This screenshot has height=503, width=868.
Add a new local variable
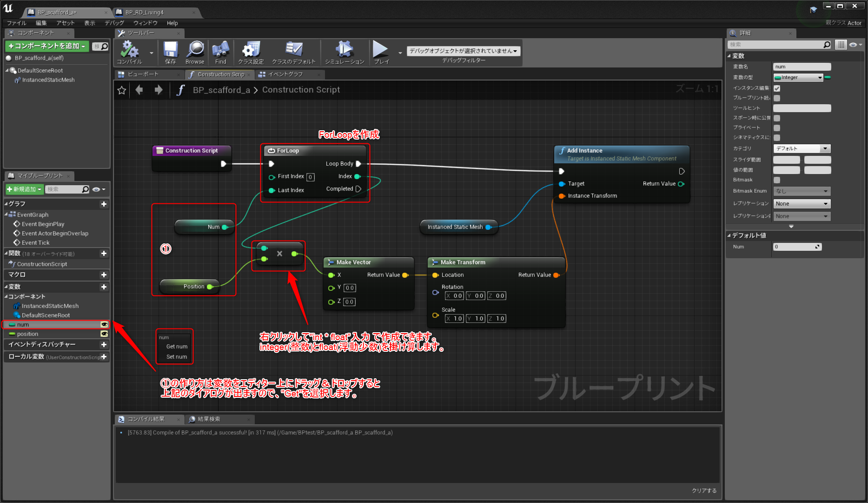104,357
